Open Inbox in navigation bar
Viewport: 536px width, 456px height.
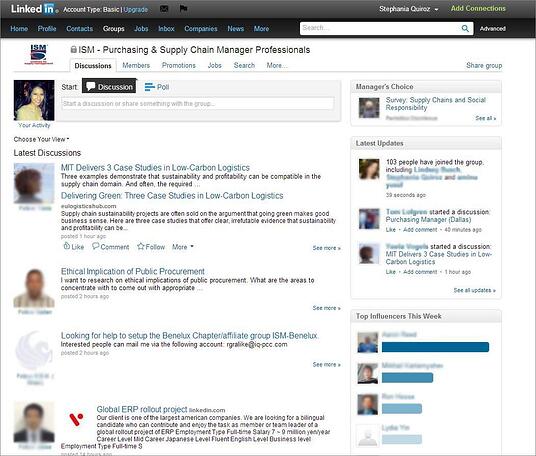click(166, 29)
